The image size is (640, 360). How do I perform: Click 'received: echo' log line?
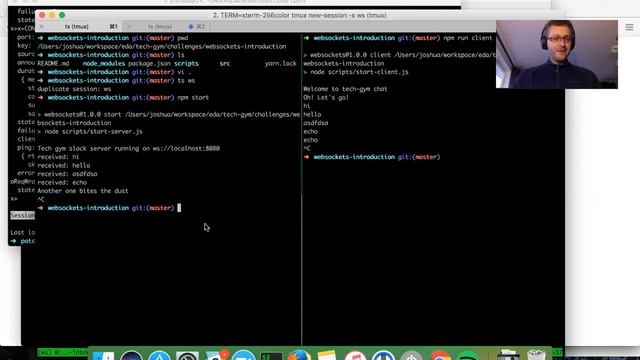tap(62, 183)
